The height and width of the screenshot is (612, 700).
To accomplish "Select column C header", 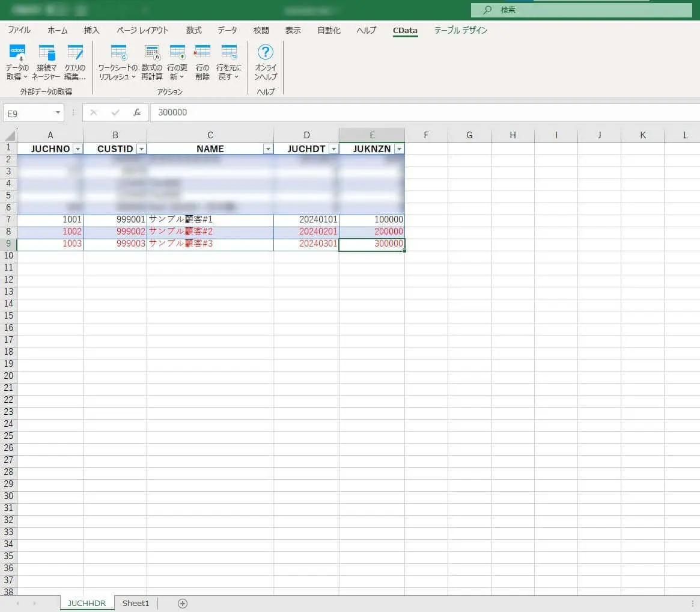I will pyautogui.click(x=210, y=135).
